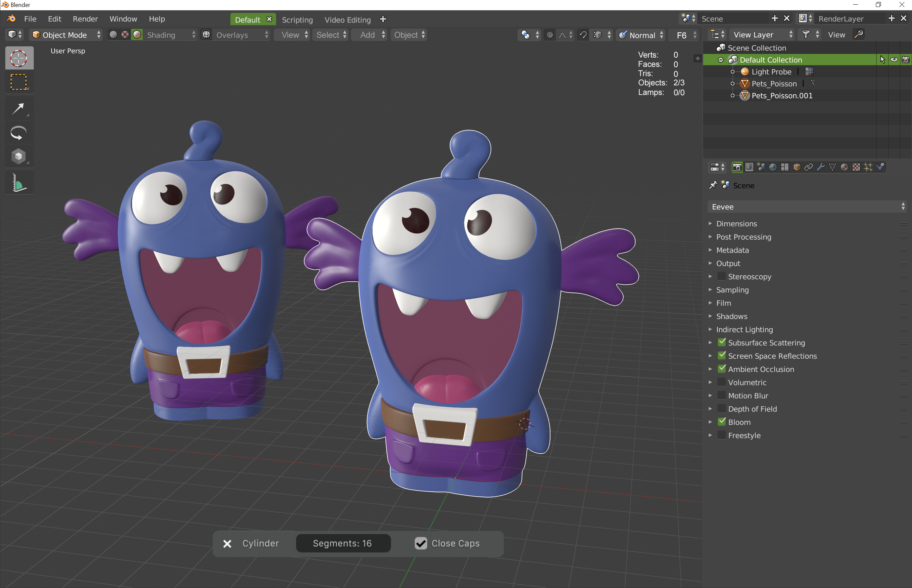Open the Edit menu
Image resolution: width=912 pixels, height=588 pixels.
[54, 19]
